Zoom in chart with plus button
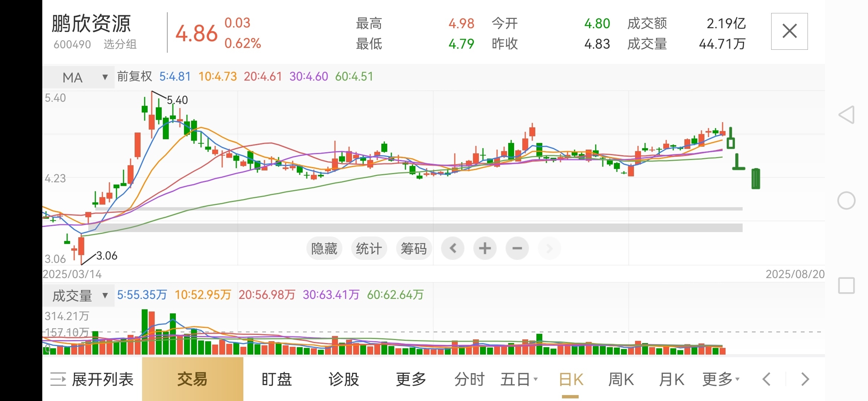This screenshot has width=868, height=401. pos(485,248)
